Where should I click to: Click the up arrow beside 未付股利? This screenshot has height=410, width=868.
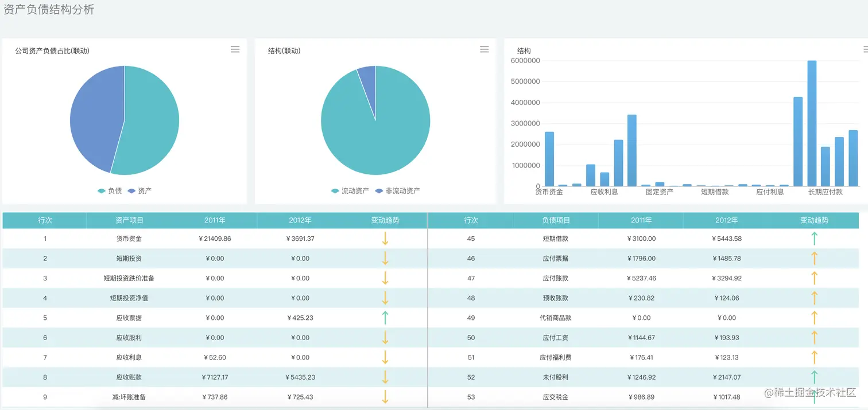click(814, 376)
